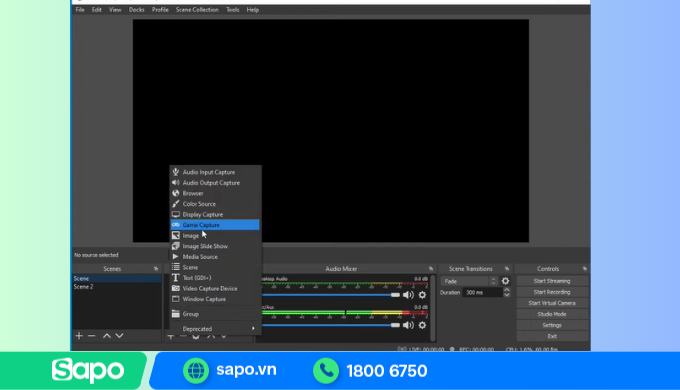Choose Group in sources menu
The height and width of the screenshot is (390, 680).
point(215,314)
